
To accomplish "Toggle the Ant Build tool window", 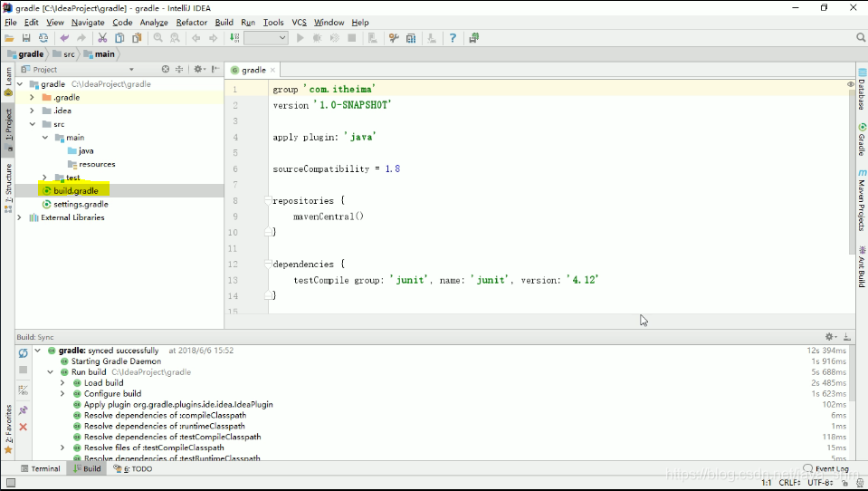I will [862, 266].
